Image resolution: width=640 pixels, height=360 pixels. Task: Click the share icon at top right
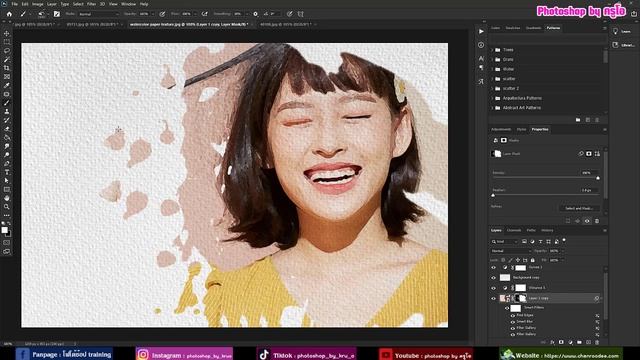(x=634, y=13)
